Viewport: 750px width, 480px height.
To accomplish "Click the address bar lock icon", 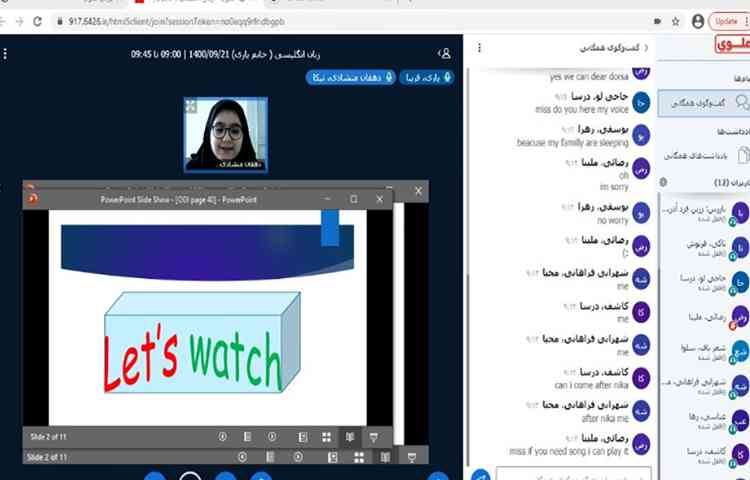I will click(x=60, y=21).
